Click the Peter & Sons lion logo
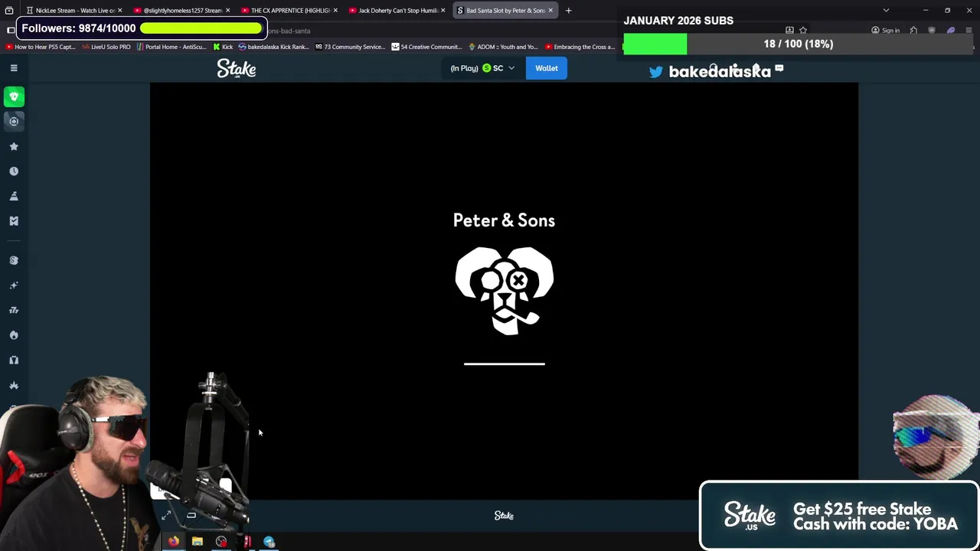 pos(505,291)
